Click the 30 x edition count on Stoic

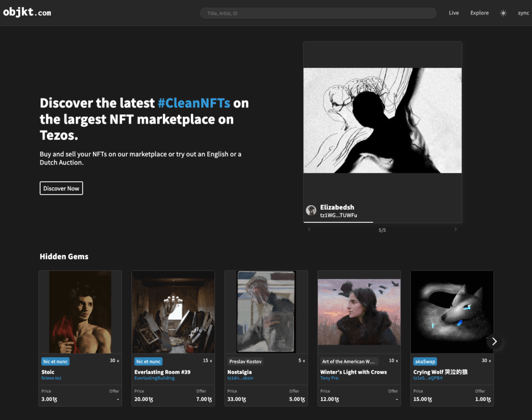click(114, 361)
